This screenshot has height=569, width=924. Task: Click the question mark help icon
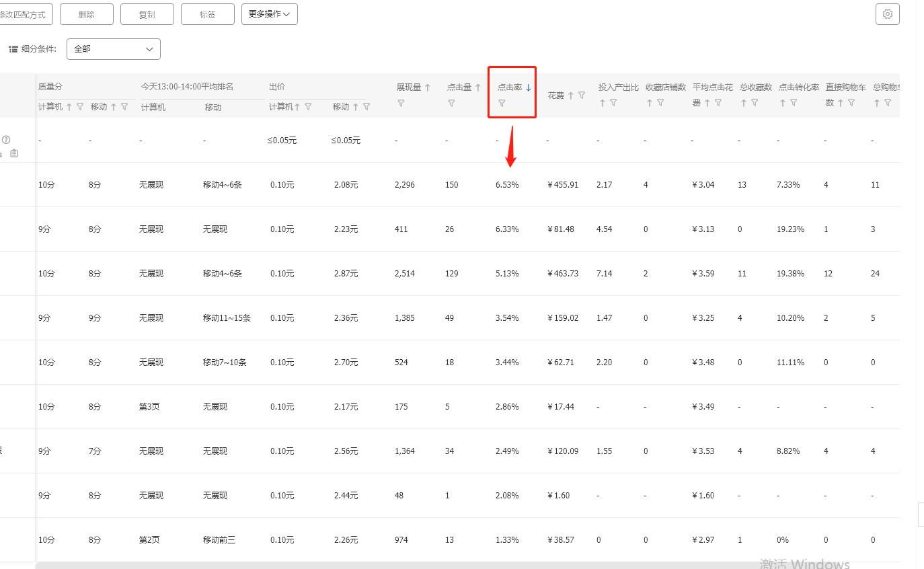click(x=5, y=139)
